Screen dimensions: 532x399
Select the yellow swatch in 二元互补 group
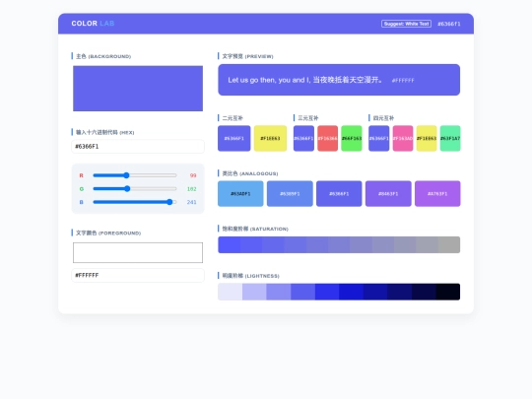click(270, 139)
